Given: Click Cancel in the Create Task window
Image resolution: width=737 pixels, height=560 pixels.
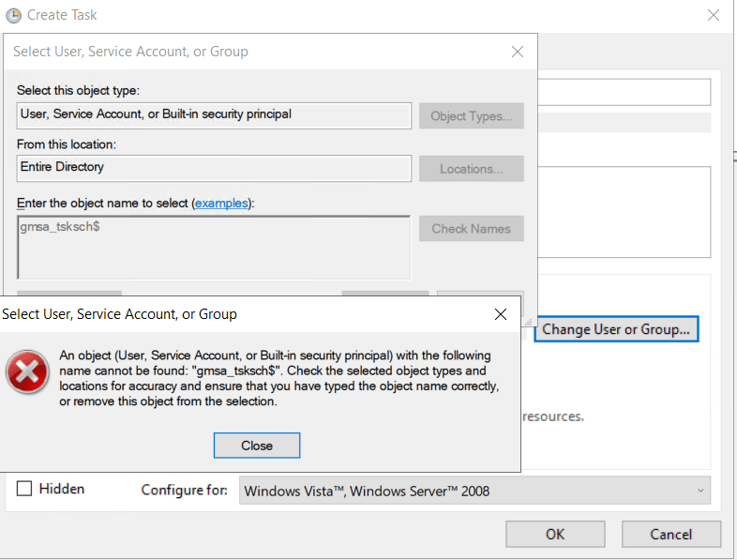Looking at the screenshot, I should point(670,534).
